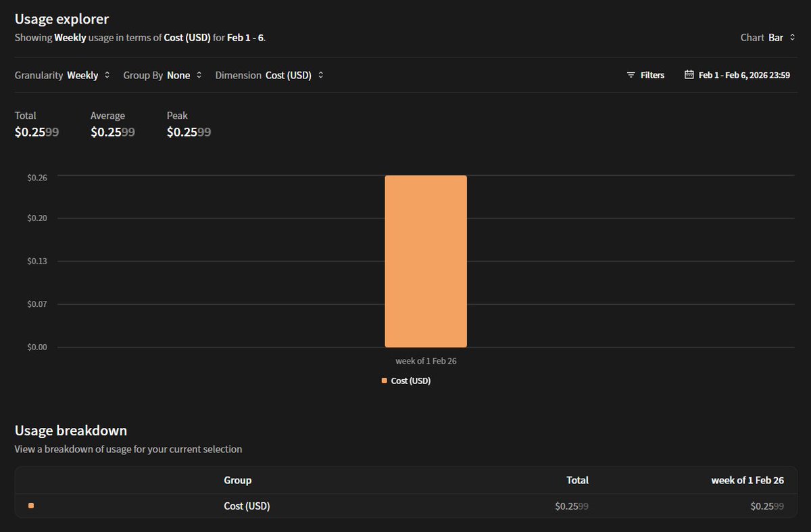Click the Filters funnel icon
This screenshot has width=811, height=532.
(631, 75)
